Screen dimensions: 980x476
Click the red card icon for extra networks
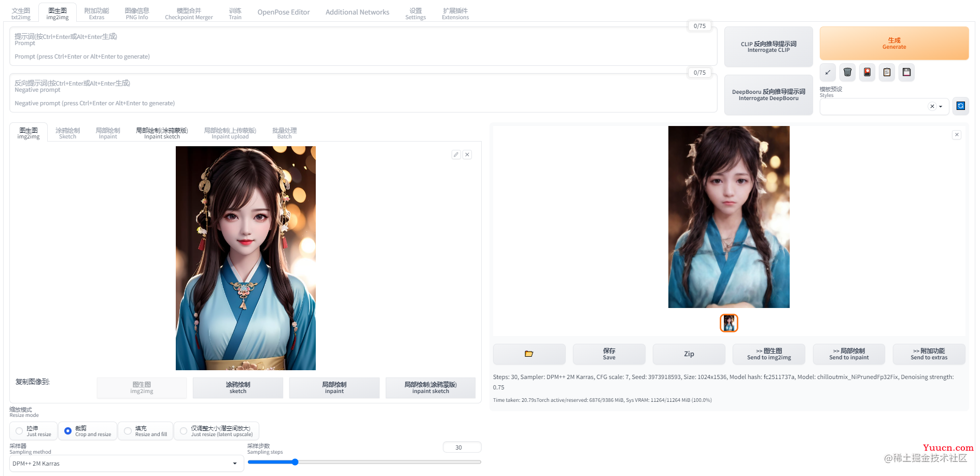pyautogui.click(x=867, y=72)
